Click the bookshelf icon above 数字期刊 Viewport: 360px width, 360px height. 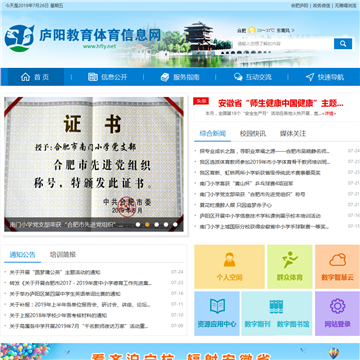pyautogui.click(x=276, y=307)
